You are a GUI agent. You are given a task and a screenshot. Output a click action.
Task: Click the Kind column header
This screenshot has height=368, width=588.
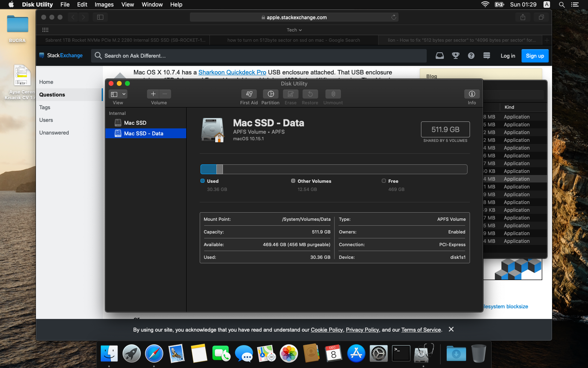click(509, 107)
